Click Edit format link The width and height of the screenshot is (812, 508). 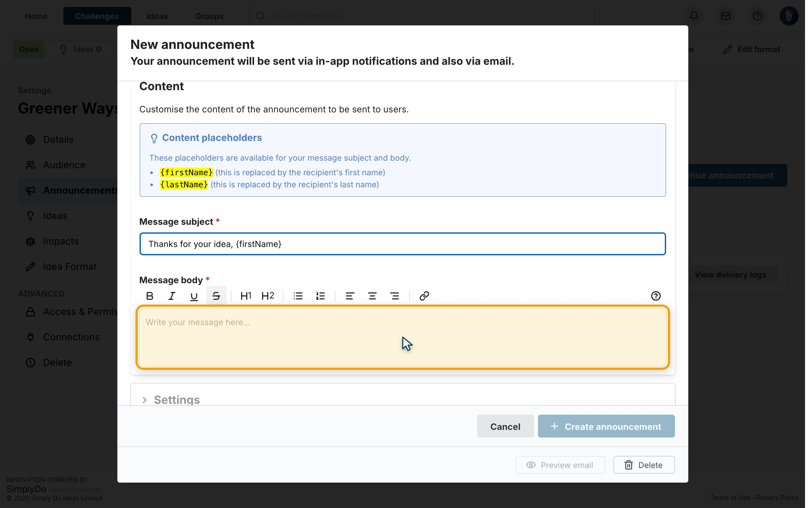click(752, 50)
